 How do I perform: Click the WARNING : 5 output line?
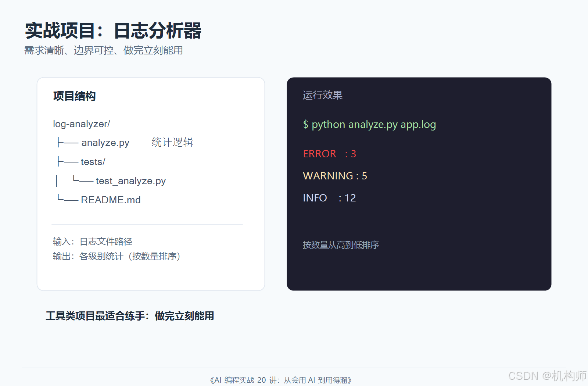(x=335, y=176)
